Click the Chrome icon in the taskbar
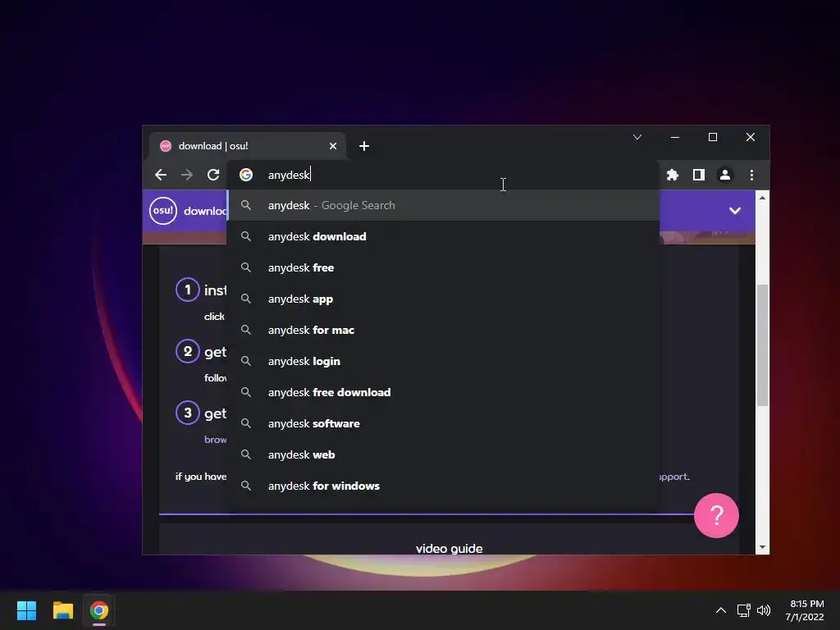 (99, 610)
